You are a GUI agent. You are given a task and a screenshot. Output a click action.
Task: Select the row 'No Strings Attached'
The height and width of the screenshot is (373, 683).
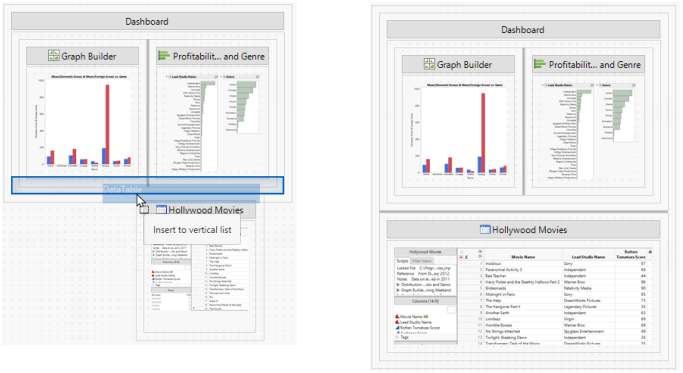[x=555, y=331]
